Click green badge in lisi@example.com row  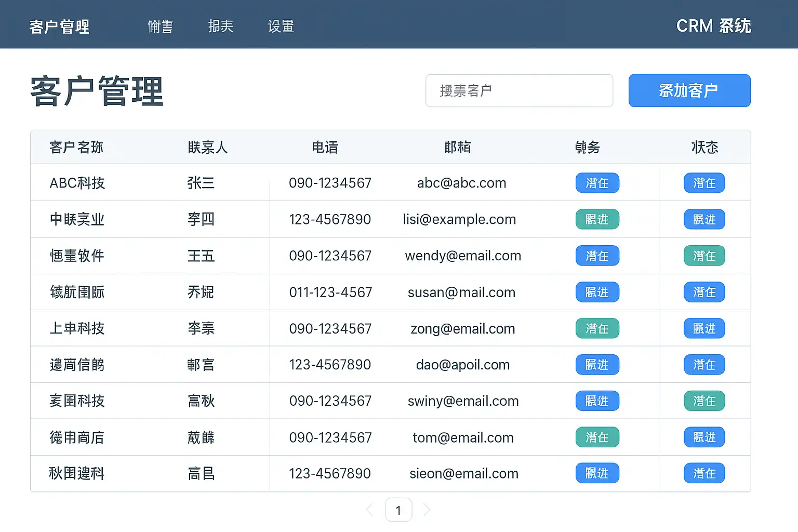pos(597,219)
